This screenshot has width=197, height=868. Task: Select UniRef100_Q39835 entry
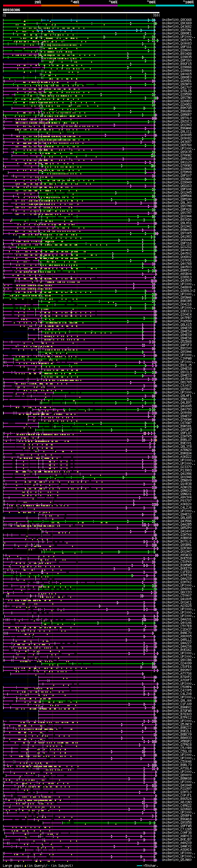click(x=177, y=57)
